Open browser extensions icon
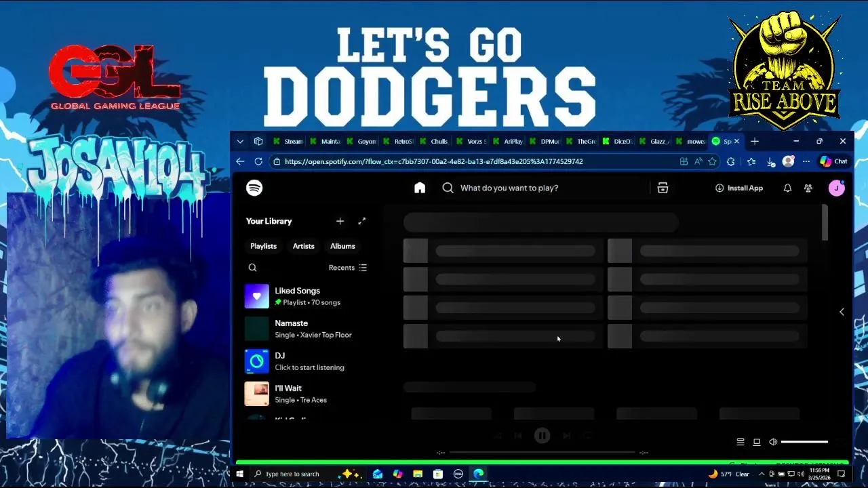 730,161
